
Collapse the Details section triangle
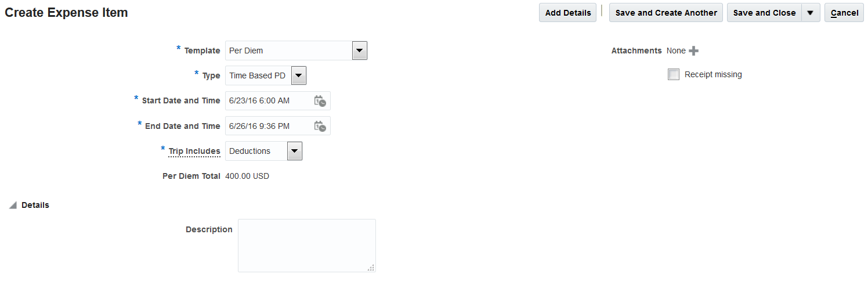pyautogui.click(x=13, y=206)
